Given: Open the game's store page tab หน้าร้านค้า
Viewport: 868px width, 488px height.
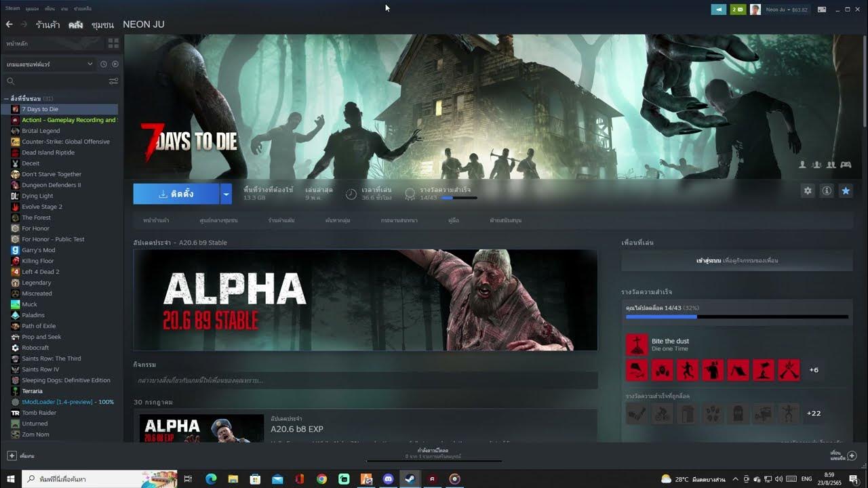Looking at the screenshot, I should tap(157, 220).
